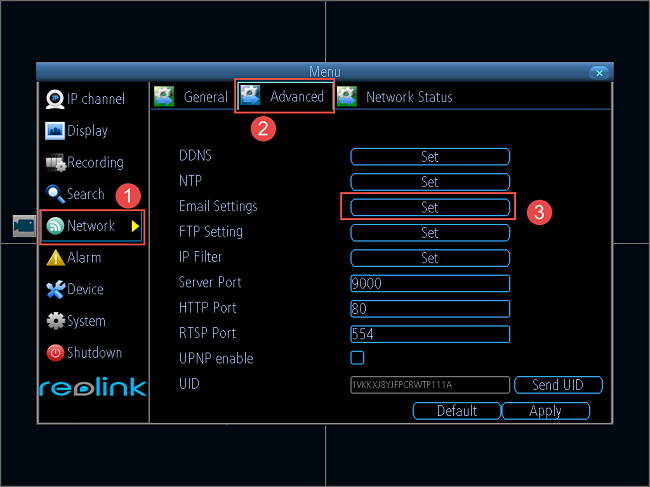Switch to the General tab
This screenshot has height=487, width=650.
coord(192,97)
